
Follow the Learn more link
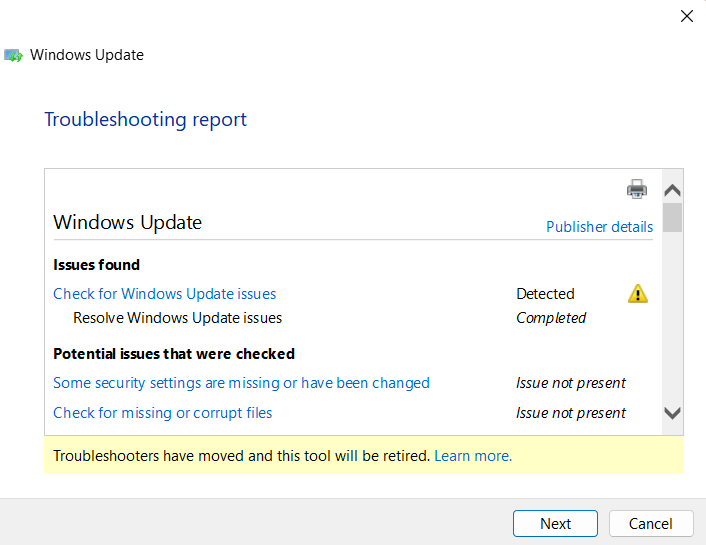tap(473, 456)
